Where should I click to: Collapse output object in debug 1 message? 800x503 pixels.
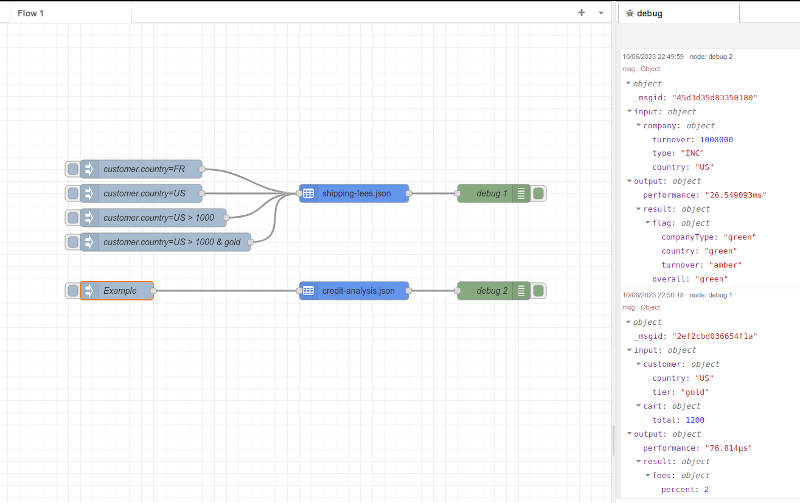[x=630, y=434]
